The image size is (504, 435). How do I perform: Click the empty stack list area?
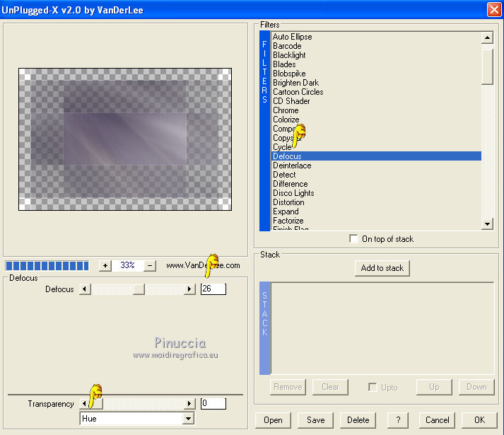(382, 328)
